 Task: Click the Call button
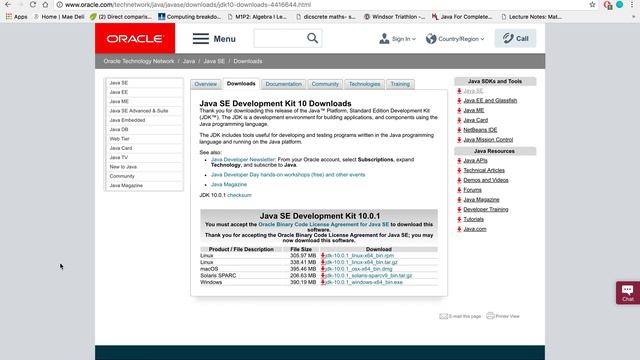515,38
